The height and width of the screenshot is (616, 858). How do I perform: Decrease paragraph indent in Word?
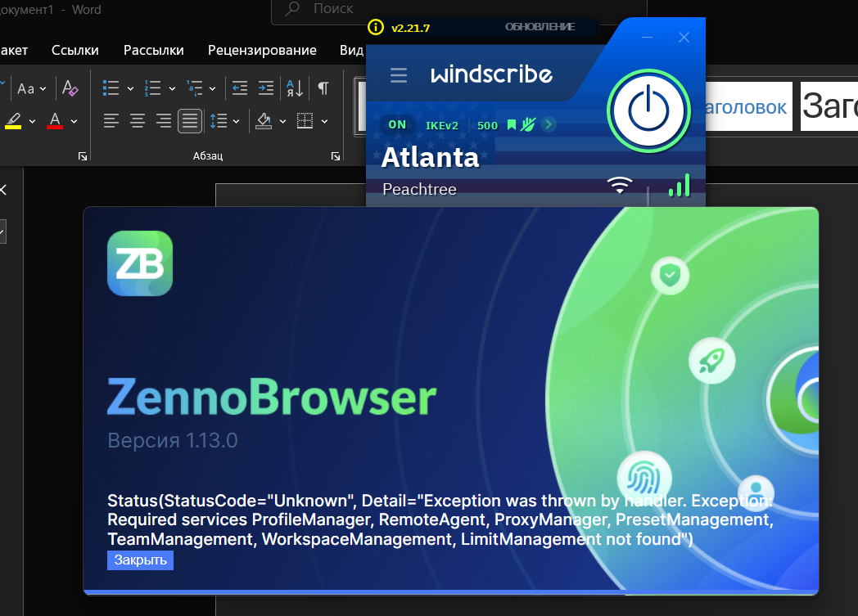tap(240, 88)
